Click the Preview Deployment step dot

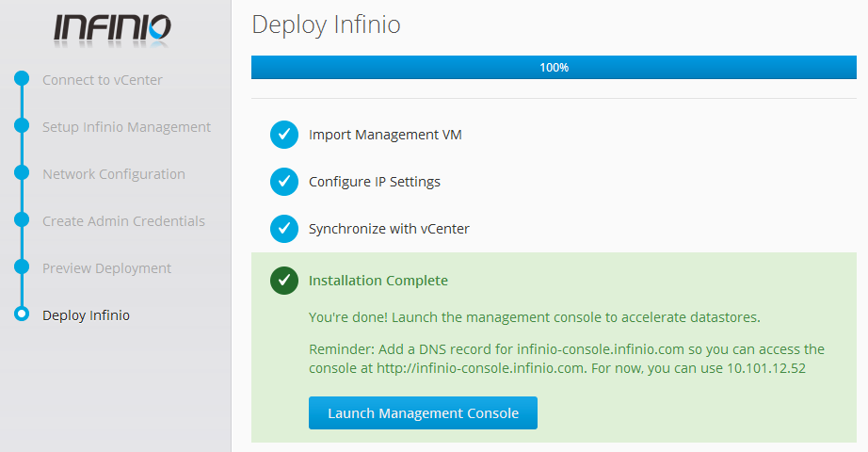[22, 267]
